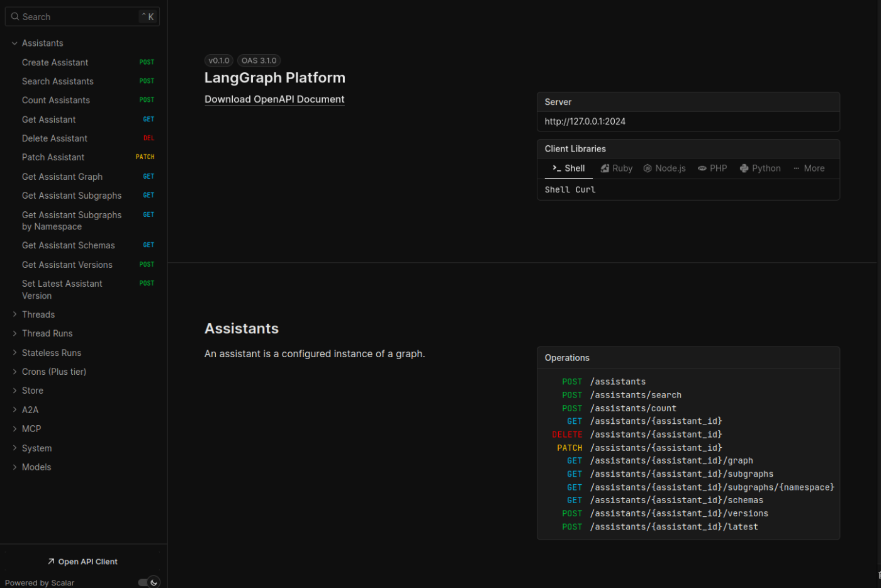Select the PHP client library tab
Image resolution: width=881 pixels, height=588 pixels.
point(712,169)
